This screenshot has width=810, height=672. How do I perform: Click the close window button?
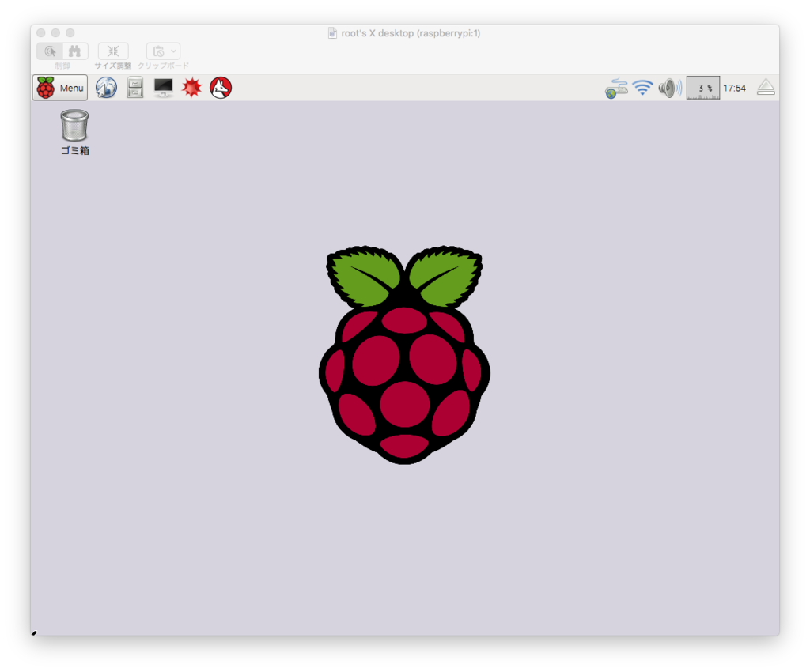(x=41, y=33)
